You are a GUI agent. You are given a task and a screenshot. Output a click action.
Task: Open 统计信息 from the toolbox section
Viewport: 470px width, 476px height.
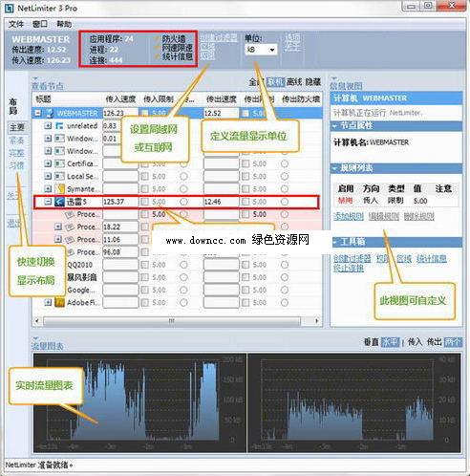point(432,259)
